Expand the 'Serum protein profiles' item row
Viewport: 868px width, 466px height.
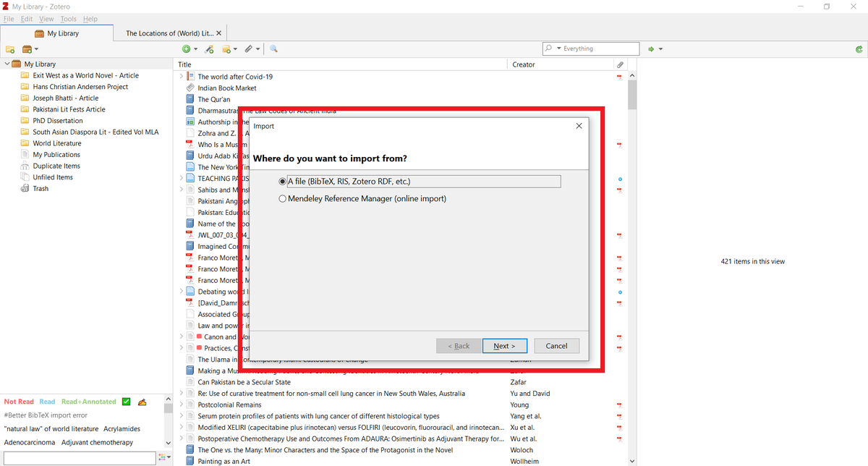click(181, 416)
